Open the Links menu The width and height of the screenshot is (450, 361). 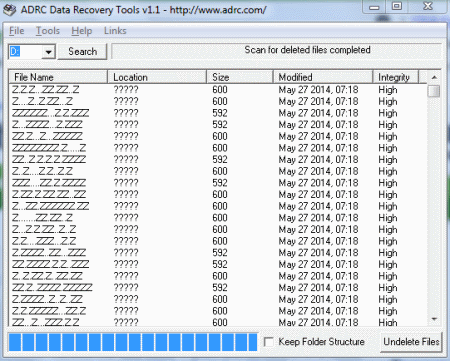point(115,31)
